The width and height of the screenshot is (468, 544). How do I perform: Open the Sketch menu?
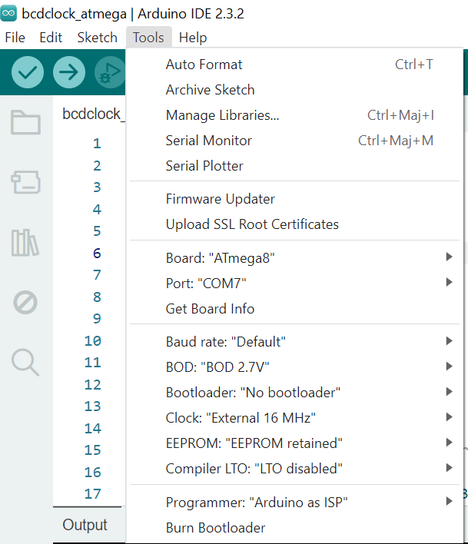pos(97,37)
